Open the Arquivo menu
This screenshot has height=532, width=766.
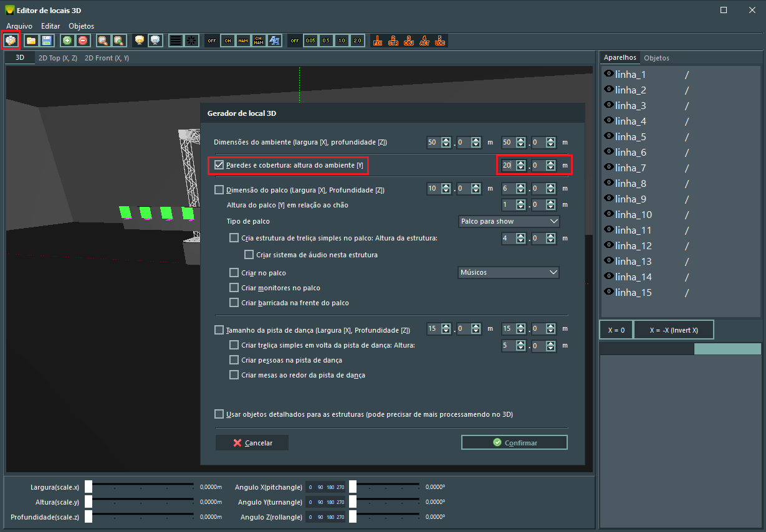point(19,26)
